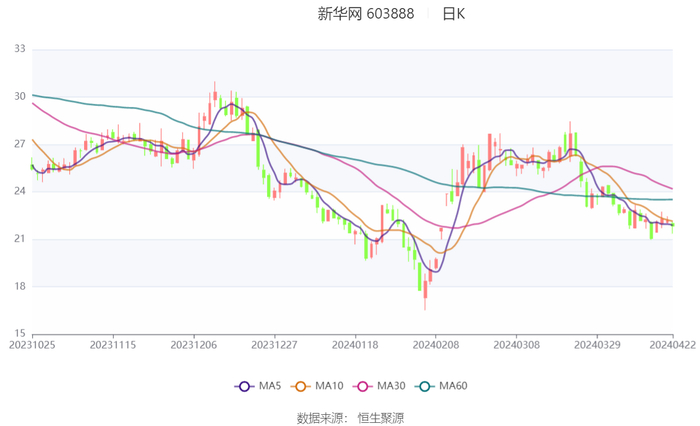Screen dimensions: 700x426
Task: Click the 新华网 603888 stock title
Action: tap(365, 14)
